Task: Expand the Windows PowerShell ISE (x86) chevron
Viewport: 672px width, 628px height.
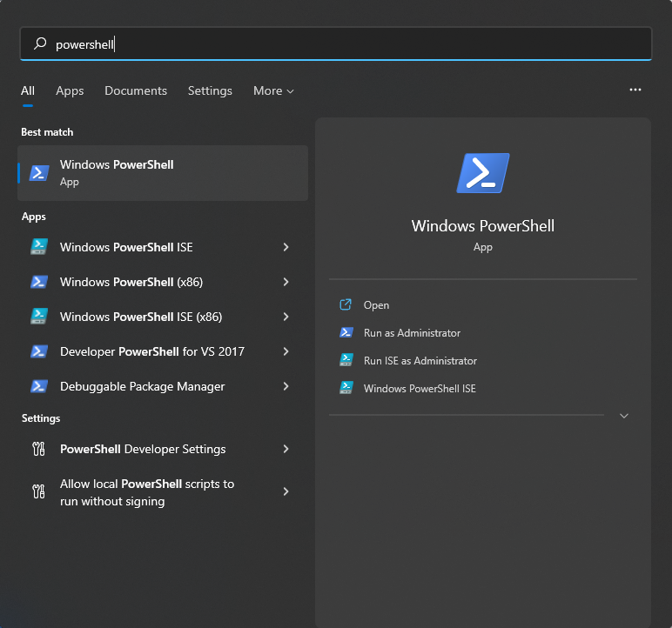Action: coord(286,317)
